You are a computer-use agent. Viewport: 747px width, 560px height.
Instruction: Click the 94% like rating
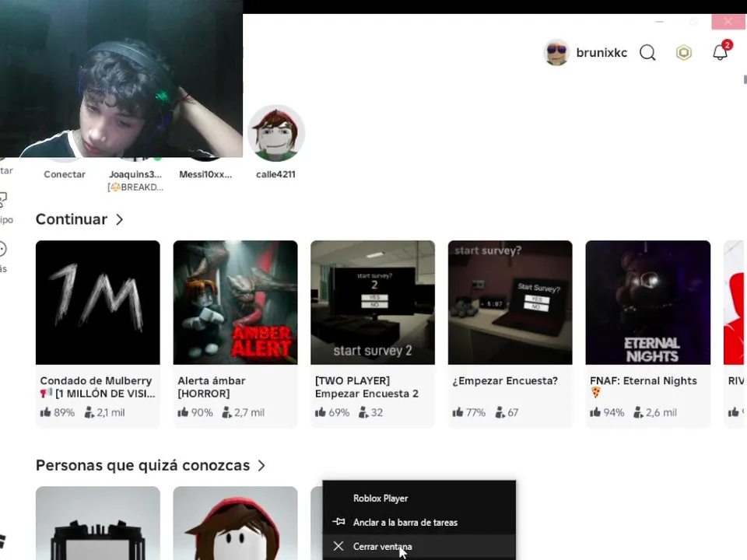607,412
